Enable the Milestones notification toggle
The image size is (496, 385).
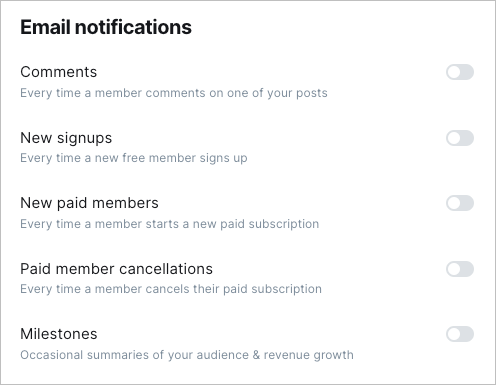tap(460, 334)
